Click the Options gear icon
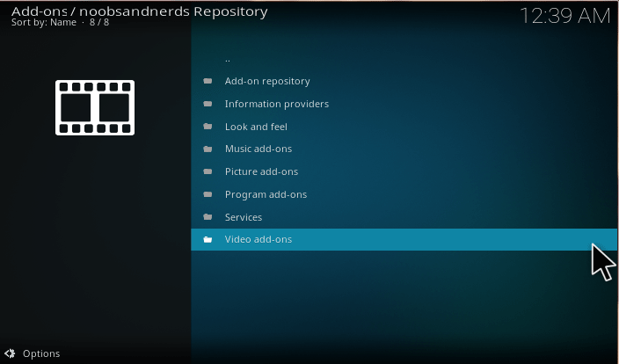This screenshot has height=364, width=619. click(10, 353)
